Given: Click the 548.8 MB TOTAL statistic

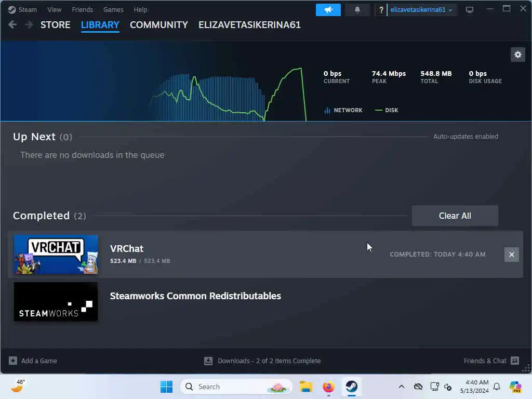Looking at the screenshot, I should click(436, 77).
